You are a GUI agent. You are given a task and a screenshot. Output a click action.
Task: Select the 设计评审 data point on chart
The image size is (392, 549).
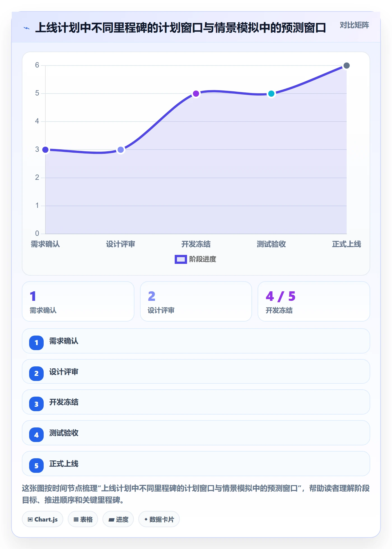pyautogui.click(x=121, y=150)
